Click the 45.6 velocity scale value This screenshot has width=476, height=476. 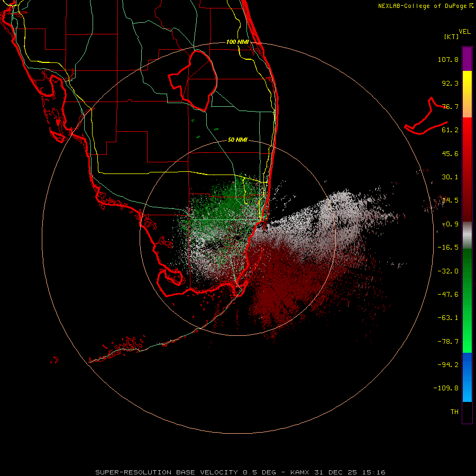pyautogui.click(x=450, y=153)
